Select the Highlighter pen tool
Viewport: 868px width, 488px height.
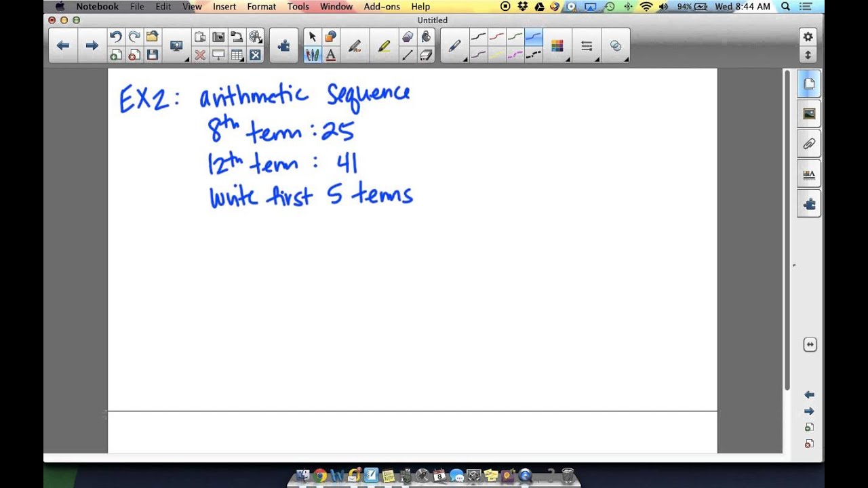[x=384, y=45]
